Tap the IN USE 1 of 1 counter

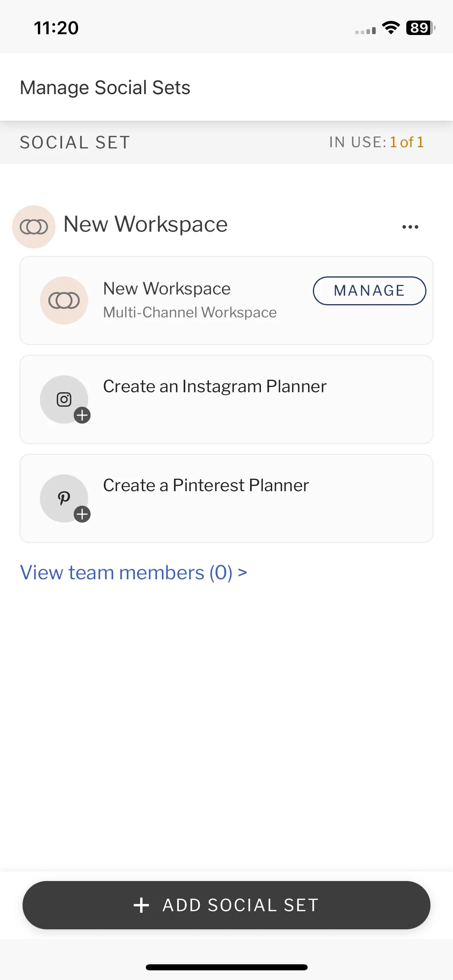[376, 142]
